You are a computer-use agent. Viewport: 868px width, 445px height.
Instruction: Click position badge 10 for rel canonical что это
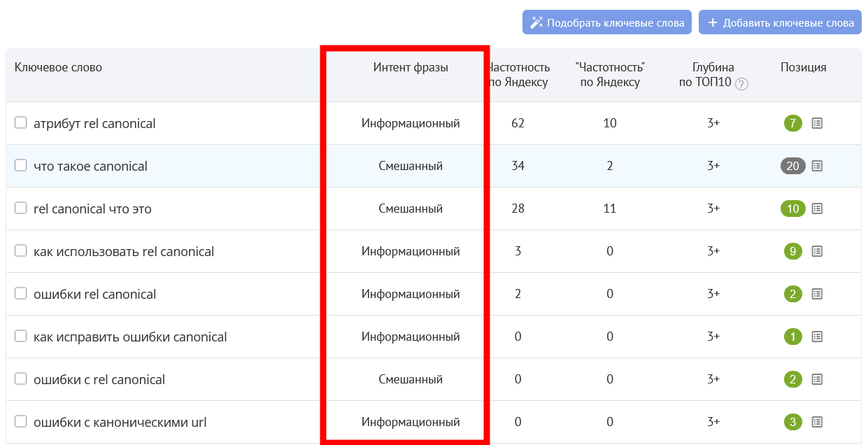tap(793, 209)
